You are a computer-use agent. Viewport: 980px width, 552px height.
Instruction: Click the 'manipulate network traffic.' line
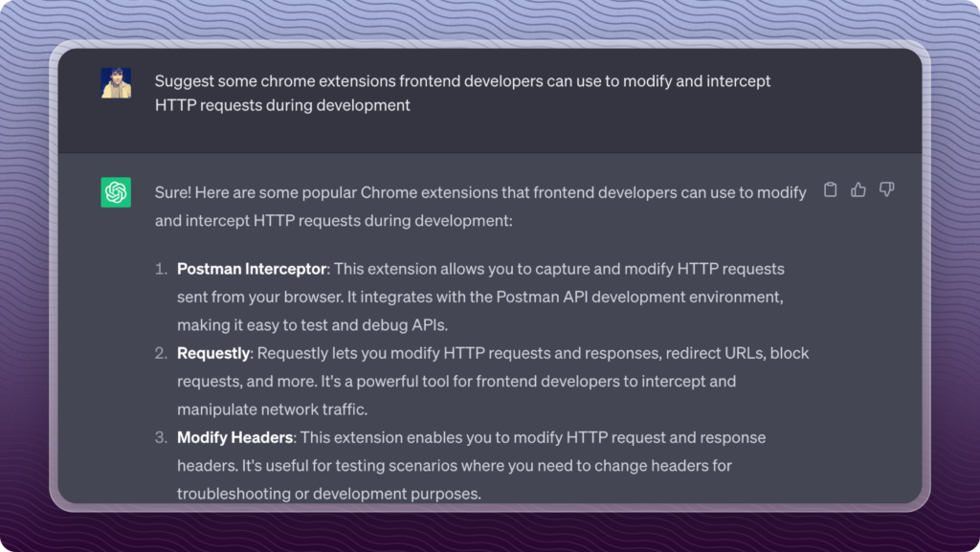272,409
